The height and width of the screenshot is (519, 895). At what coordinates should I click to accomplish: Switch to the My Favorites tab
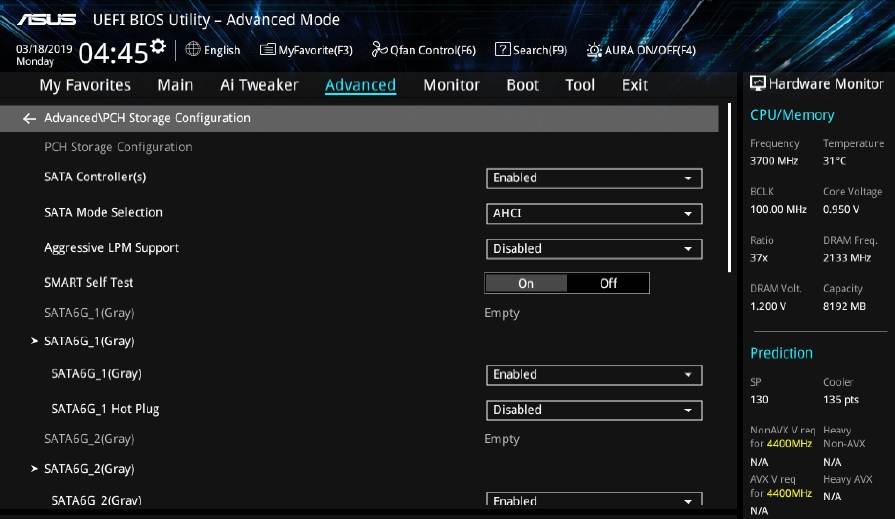(x=85, y=85)
